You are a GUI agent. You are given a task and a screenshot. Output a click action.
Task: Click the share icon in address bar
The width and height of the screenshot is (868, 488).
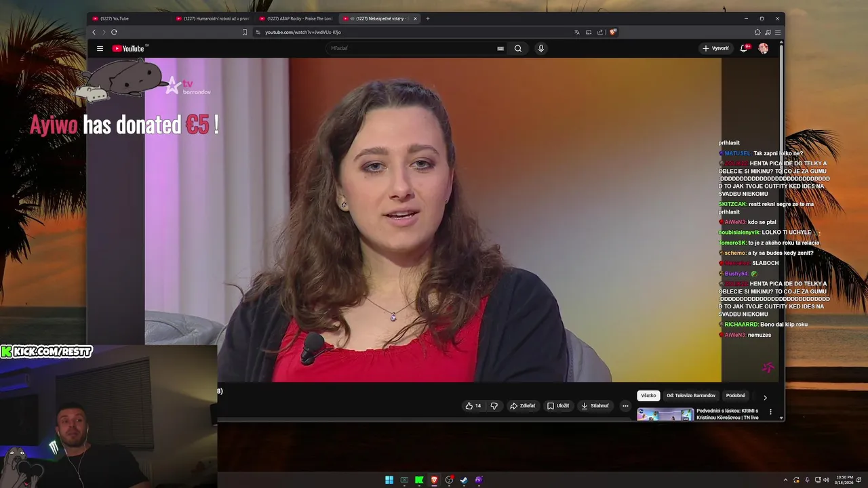[600, 32]
